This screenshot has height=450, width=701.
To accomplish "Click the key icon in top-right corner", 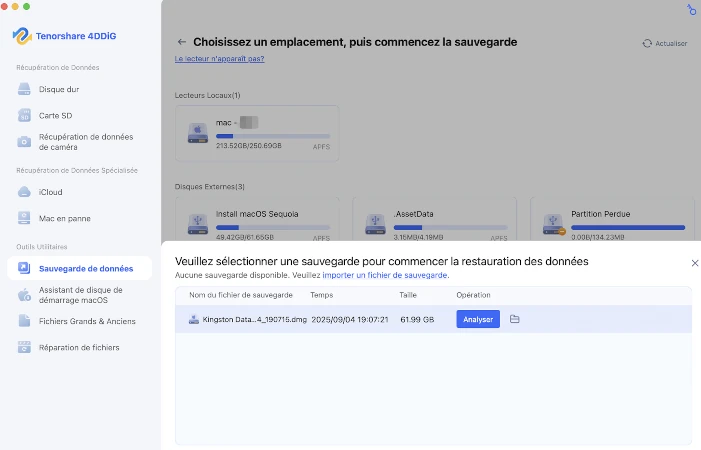I will [691, 9].
